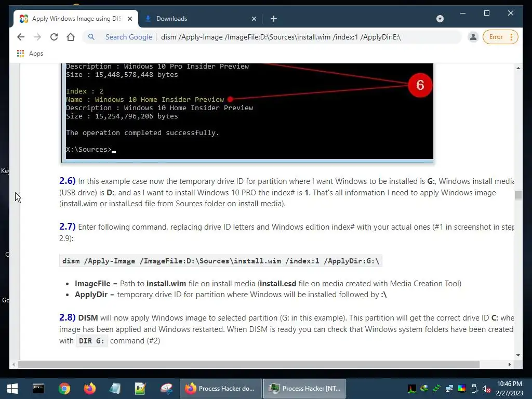The height and width of the screenshot is (399, 532).
Task: Click the USB safely remove tray icon
Action: click(474, 389)
